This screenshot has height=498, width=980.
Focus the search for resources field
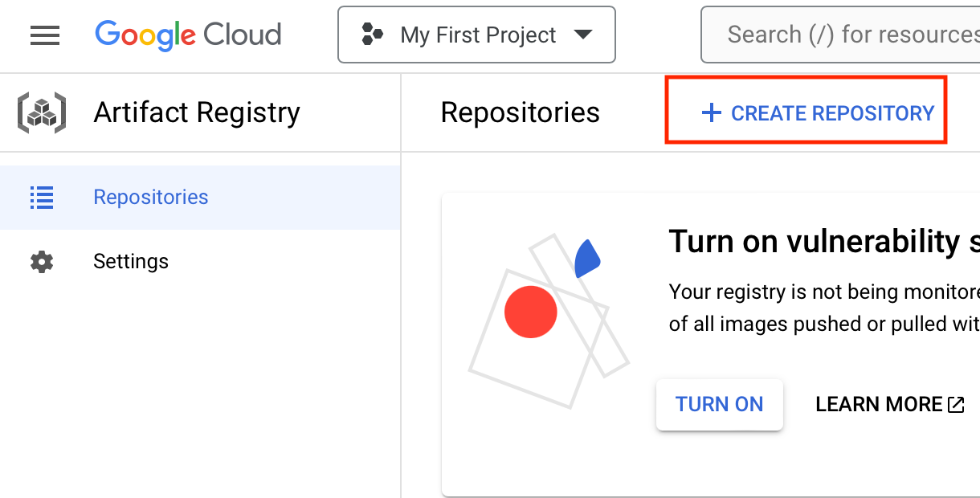(x=840, y=35)
